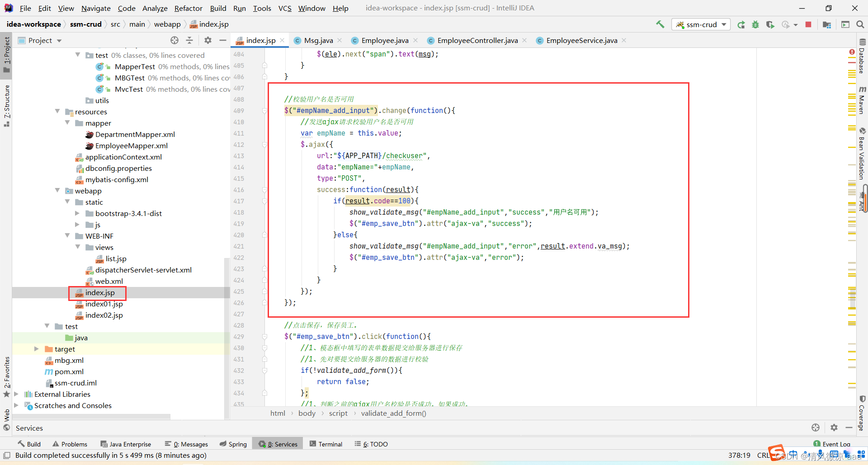Open Java Enterprise tool window
The height and width of the screenshot is (465, 868).
pos(126,444)
